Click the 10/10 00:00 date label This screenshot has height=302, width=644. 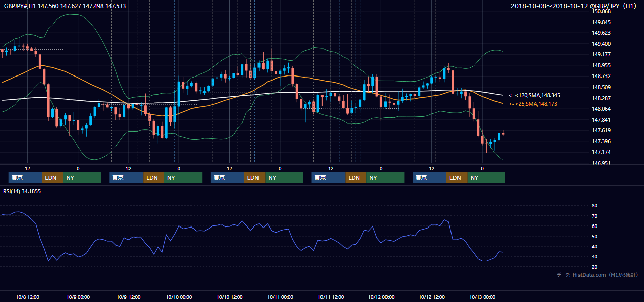[178, 297]
